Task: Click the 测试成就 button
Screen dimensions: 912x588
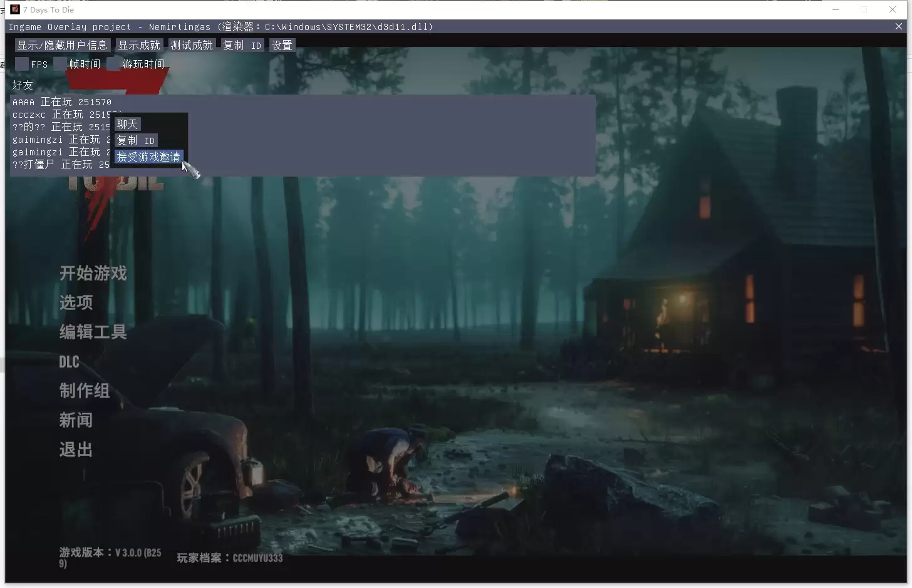Action: pos(192,45)
